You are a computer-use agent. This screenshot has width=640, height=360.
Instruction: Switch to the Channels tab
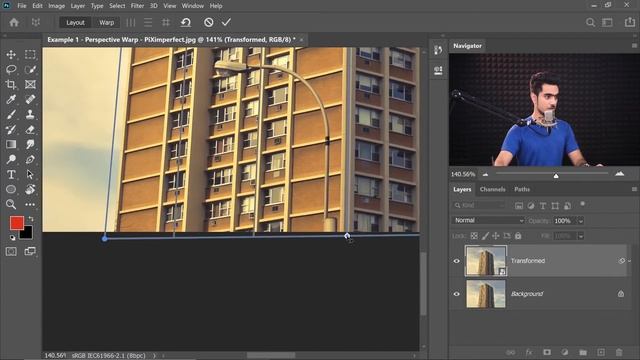492,189
